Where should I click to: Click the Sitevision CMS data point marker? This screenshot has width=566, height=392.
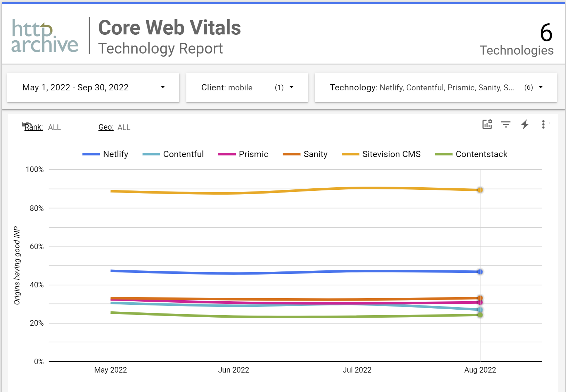(480, 190)
